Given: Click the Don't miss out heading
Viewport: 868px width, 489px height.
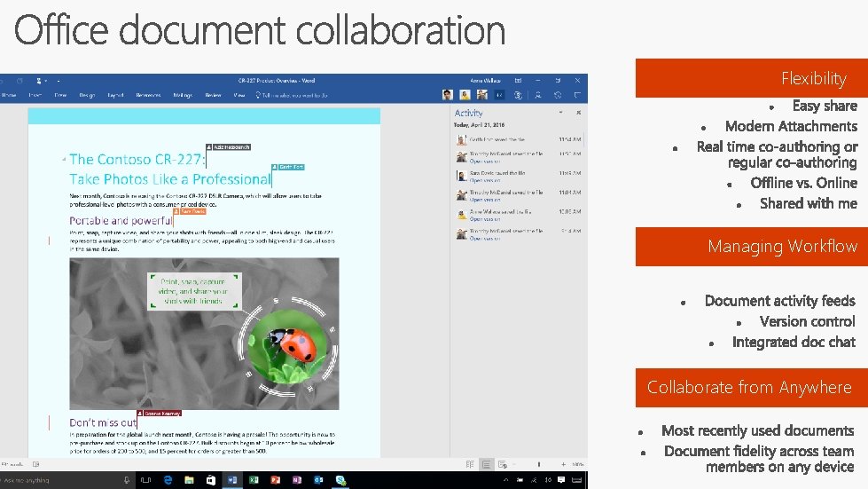Looking at the screenshot, I should click(103, 422).
